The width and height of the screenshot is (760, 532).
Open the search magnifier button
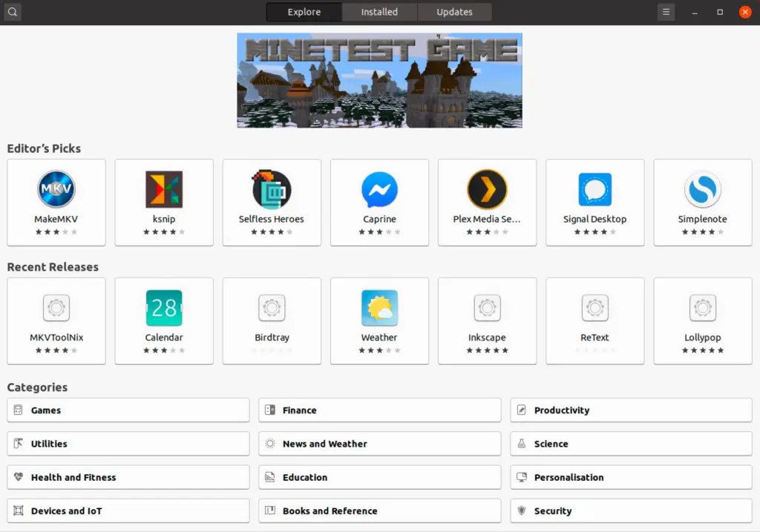(13, 12)
